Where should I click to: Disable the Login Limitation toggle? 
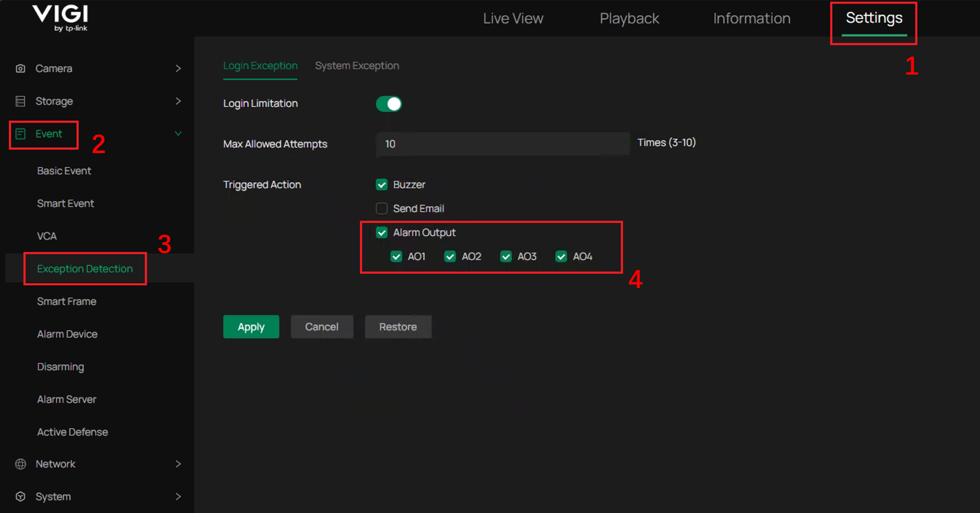pyautogui.click(x=388, y=103)
